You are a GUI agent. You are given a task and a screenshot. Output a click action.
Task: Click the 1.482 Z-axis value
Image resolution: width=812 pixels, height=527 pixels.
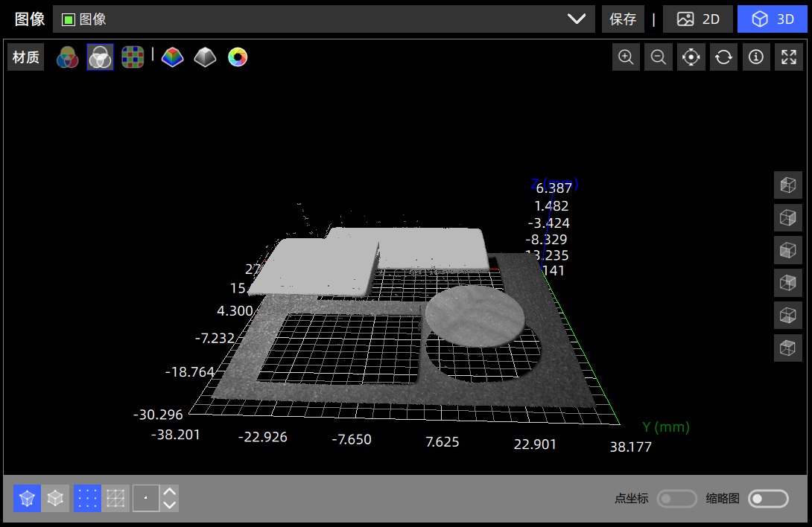pyautogui.click(x=551, y=206)
